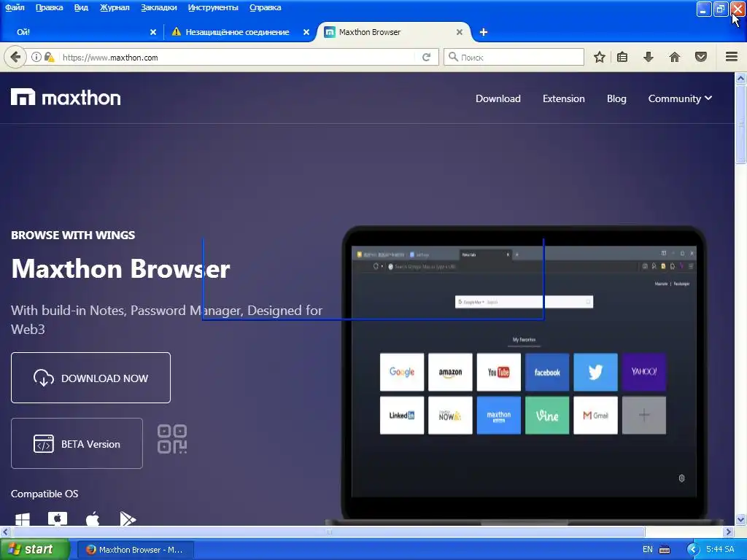Screen dimensions: 747x560
Task: Bookmark this page with star icon
Action: coord(600,57)
